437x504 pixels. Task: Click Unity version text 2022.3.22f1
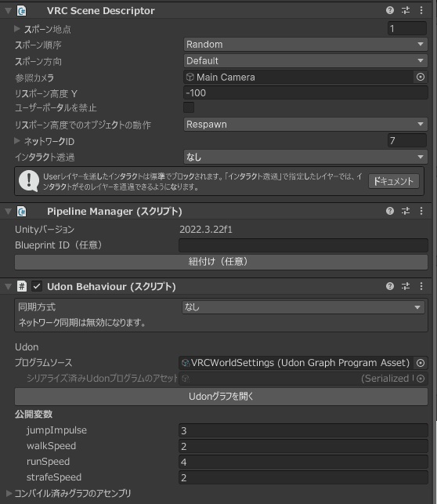coord(206,230)
